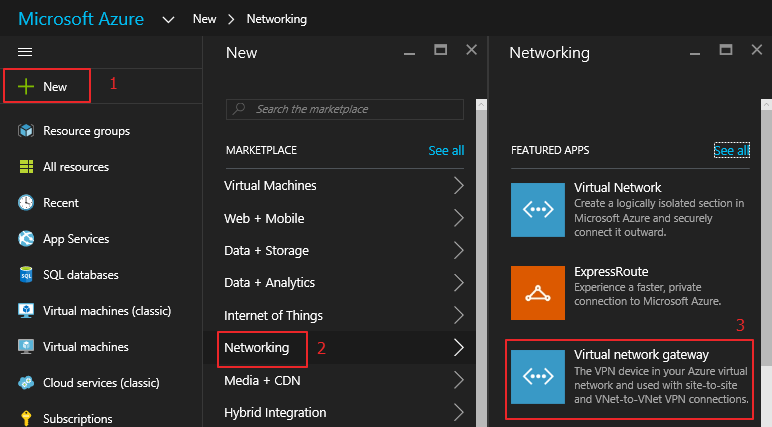
Task: Expand the Networking category chevron
Action: [458, 347]
